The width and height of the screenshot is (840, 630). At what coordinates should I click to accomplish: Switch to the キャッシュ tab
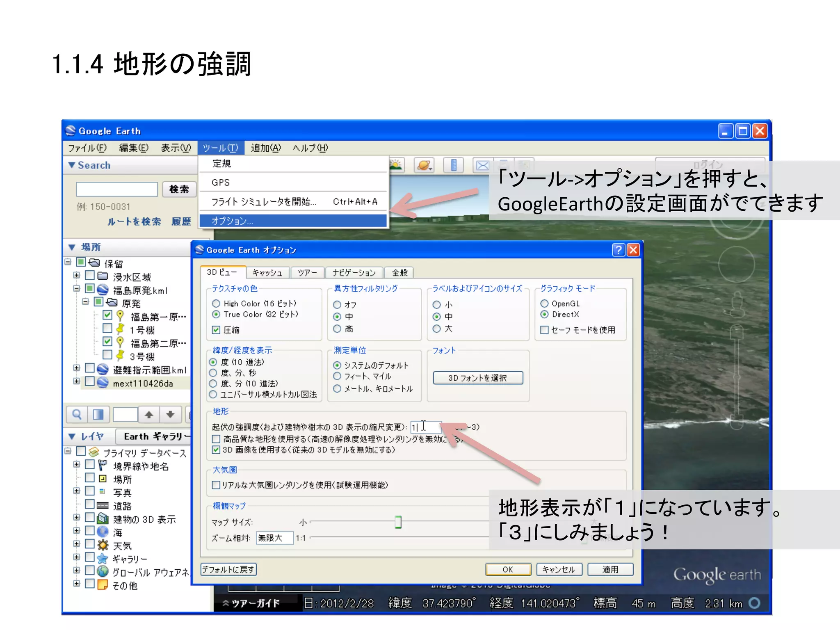point(267,273)
